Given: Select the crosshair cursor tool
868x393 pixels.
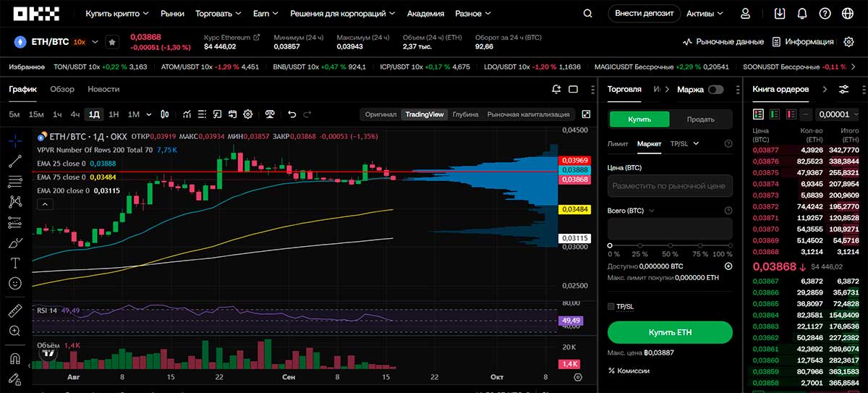Looking at the screenshot, I should coord(15,140).
